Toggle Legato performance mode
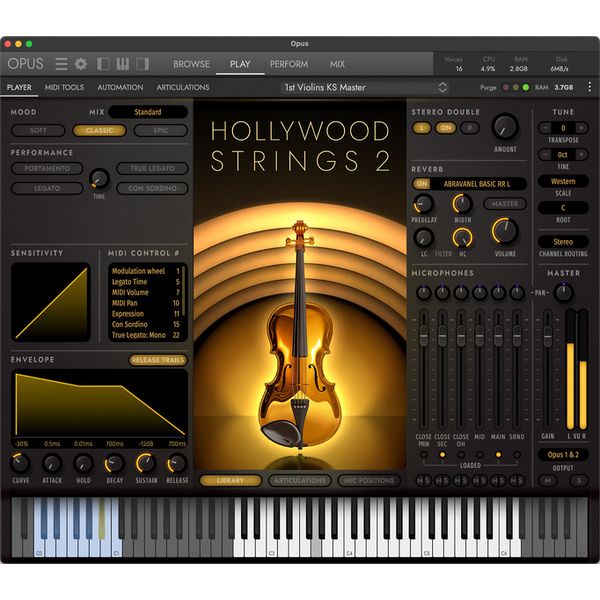 coord(47,188)
